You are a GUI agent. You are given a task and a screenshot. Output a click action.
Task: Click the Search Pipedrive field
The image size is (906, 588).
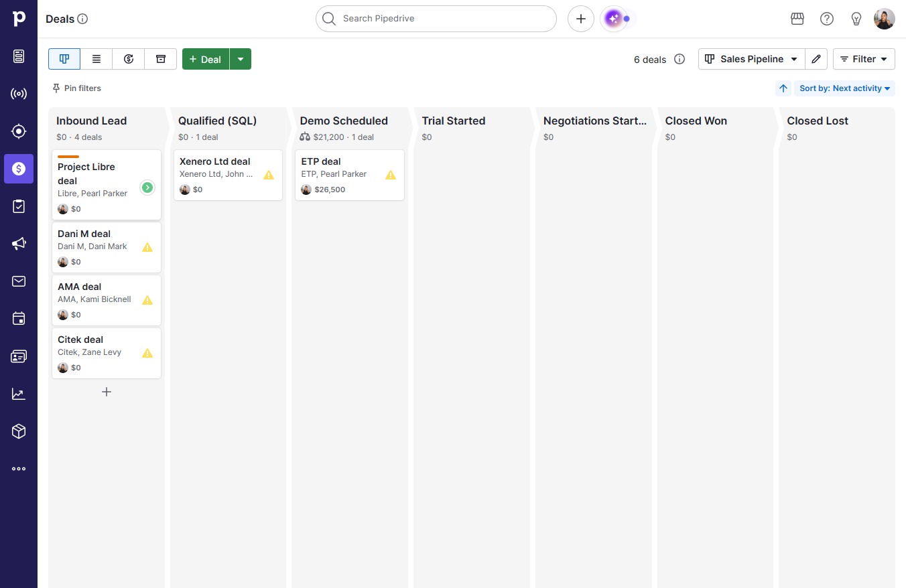coord(436,19)
